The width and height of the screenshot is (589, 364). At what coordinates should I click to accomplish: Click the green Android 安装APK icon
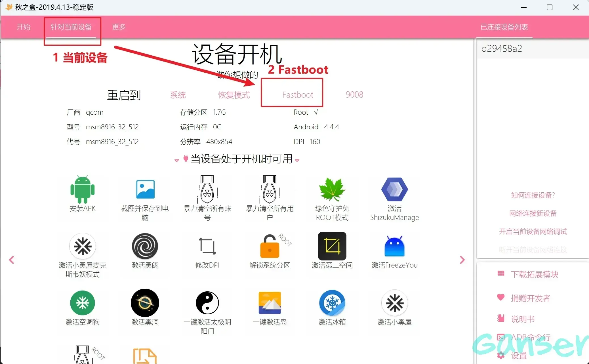click(x=82, y=190)
